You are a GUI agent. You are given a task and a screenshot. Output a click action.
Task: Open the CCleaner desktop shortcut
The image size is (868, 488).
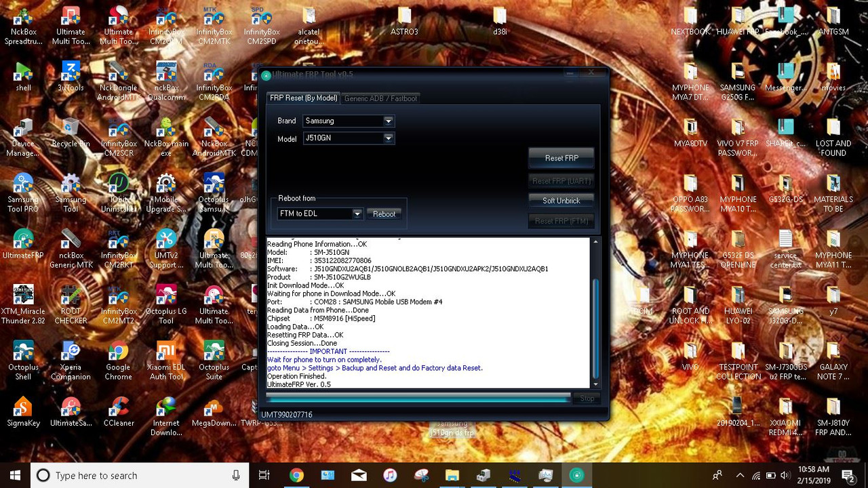pos(119,411)
